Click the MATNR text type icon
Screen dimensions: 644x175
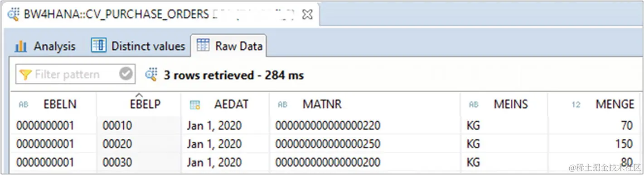pyautogui.click(x=282, y=105)
